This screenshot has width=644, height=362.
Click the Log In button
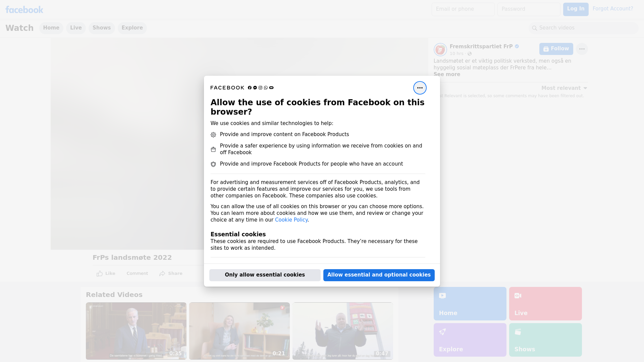click(x=576, y=9)
